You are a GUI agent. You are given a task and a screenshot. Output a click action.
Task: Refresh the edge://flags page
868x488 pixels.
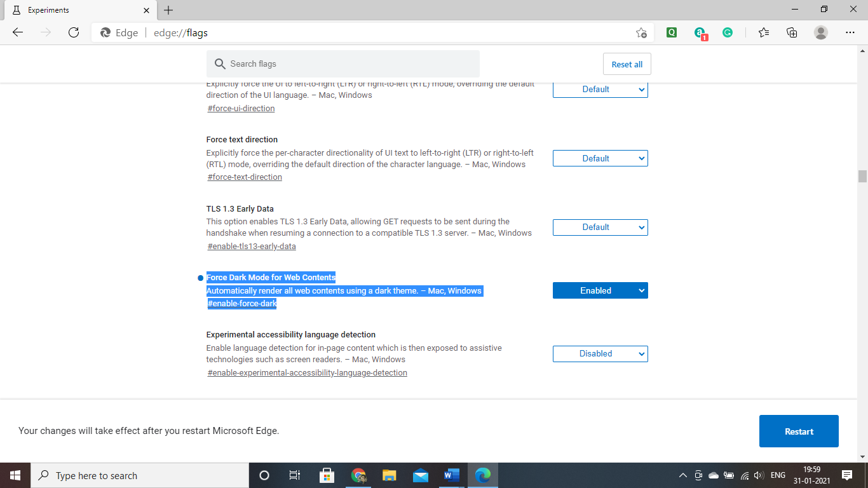coord(74,32)
